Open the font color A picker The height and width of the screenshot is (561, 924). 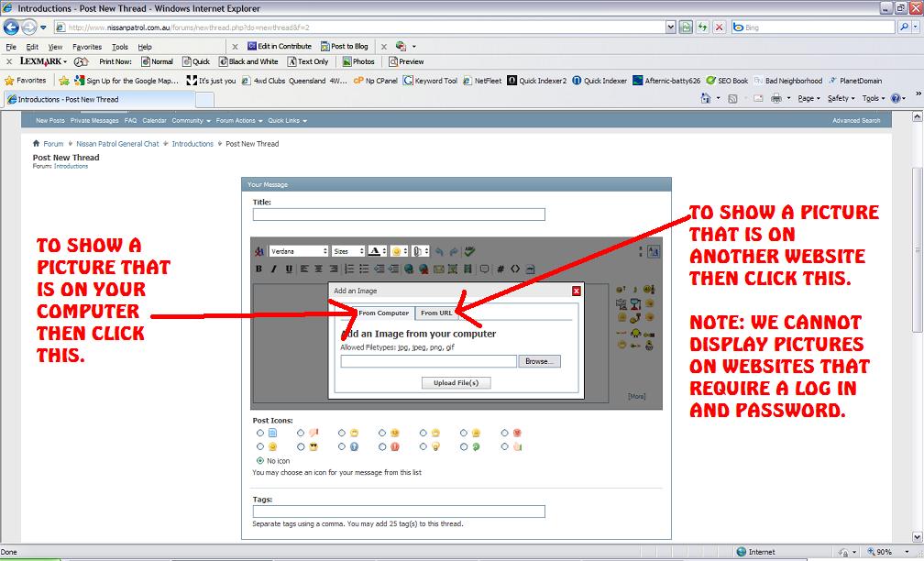[x=377, y=251]
